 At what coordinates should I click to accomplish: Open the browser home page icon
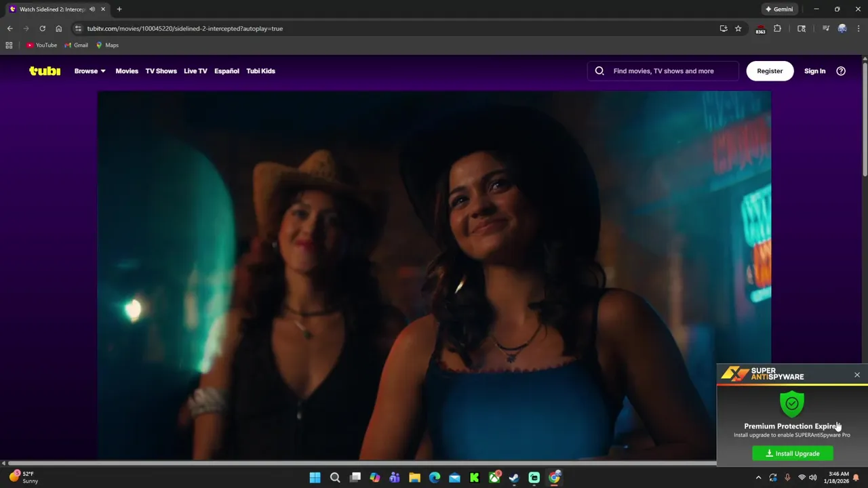[58, 28]
